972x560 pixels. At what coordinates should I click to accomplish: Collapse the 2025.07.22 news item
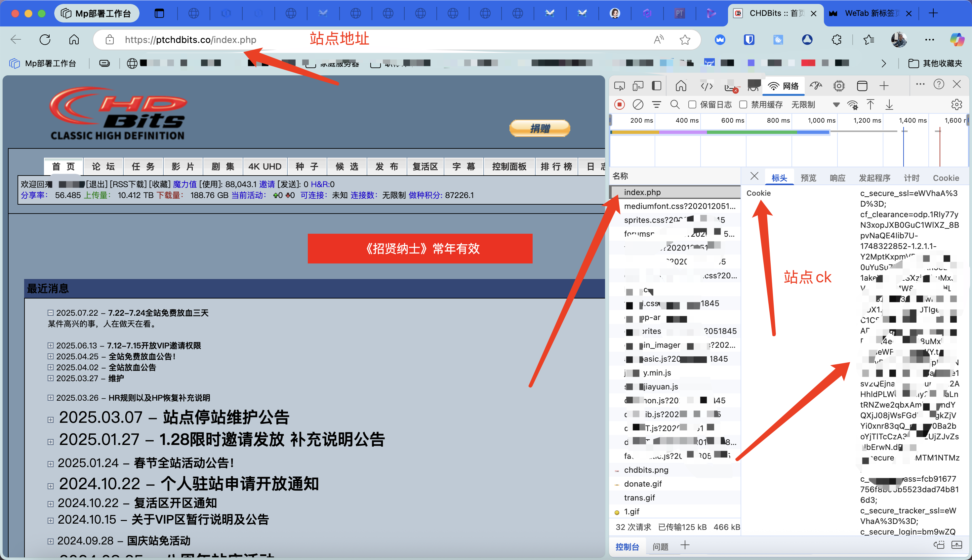coord(50,313)
